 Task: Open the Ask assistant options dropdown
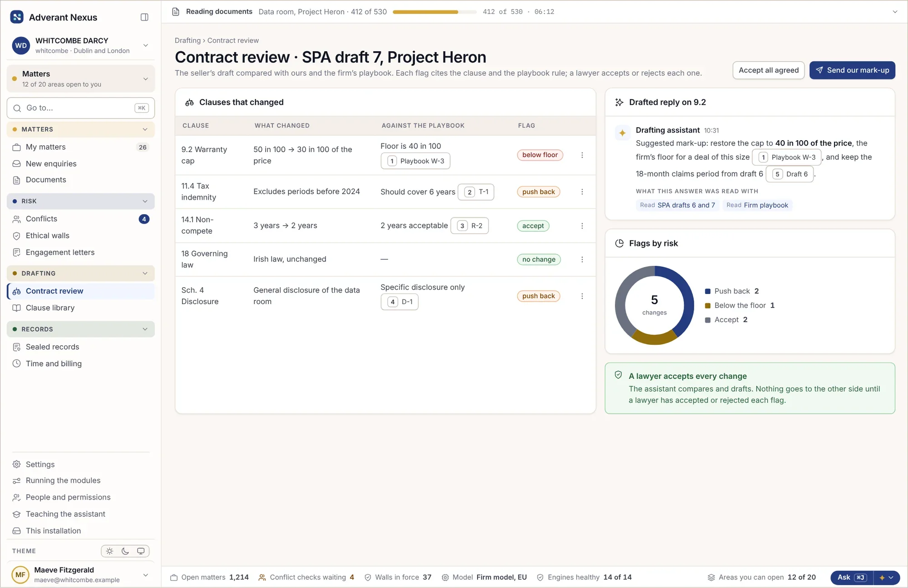[887, 578]
